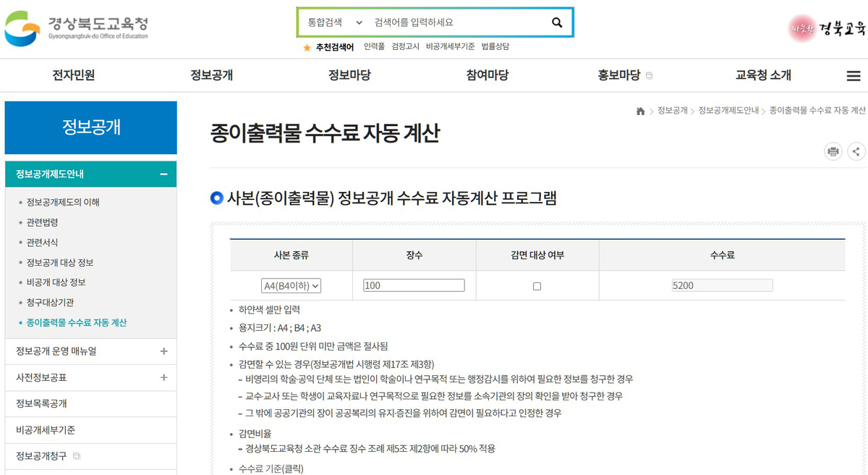Click the 따뜻한 경북교육 slogan logo
868x475 pixels.
pyautogui.click(x=827, y=28)
